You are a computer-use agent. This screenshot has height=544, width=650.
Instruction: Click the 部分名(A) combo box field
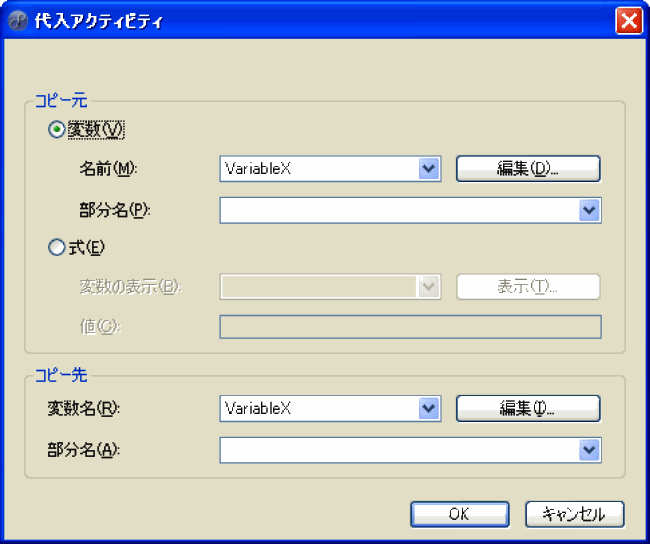[x=410, y=450]
